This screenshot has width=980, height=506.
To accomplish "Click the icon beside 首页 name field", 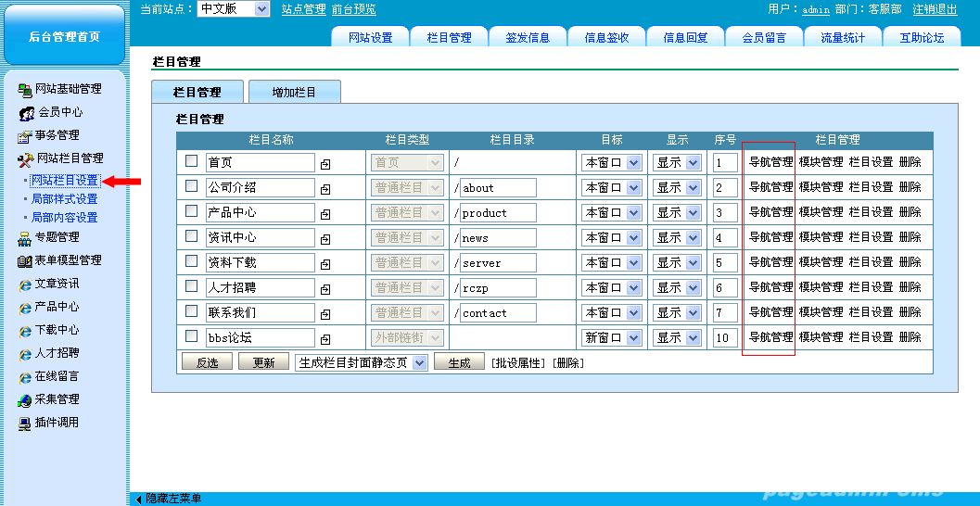I will point(325,163).
